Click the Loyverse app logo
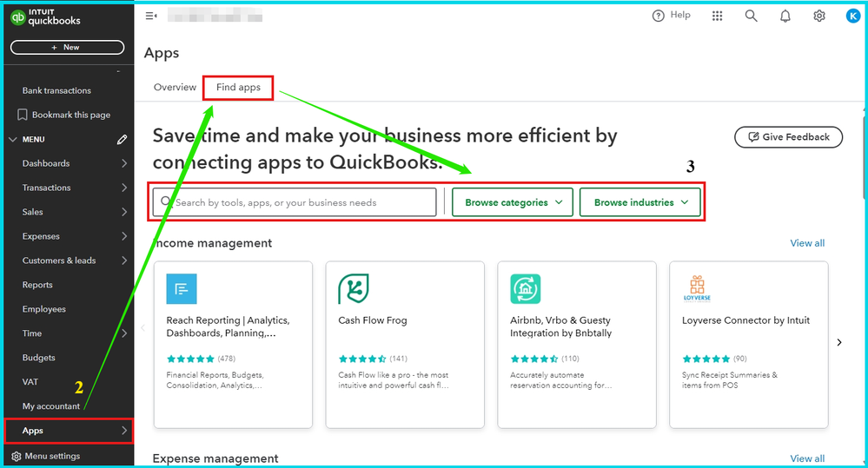The image size is (868, 468). tap(697, 289)
